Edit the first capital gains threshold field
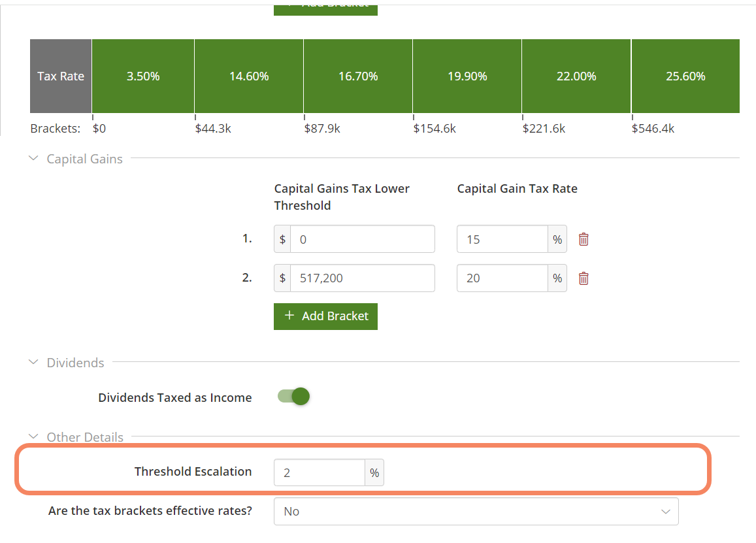This screenshot has height=543, width=756. point(362,239)
